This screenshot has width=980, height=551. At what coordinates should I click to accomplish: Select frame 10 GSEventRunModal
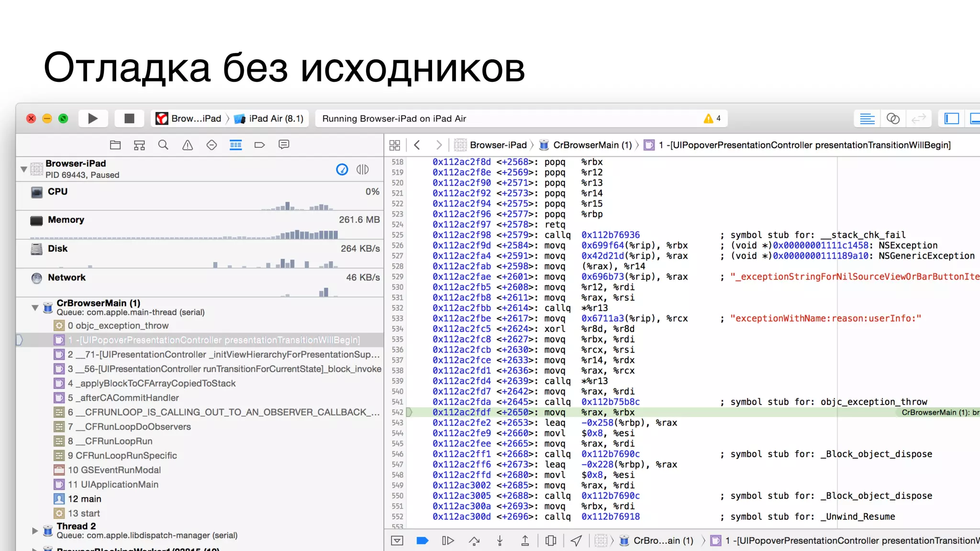click(200, 470)
